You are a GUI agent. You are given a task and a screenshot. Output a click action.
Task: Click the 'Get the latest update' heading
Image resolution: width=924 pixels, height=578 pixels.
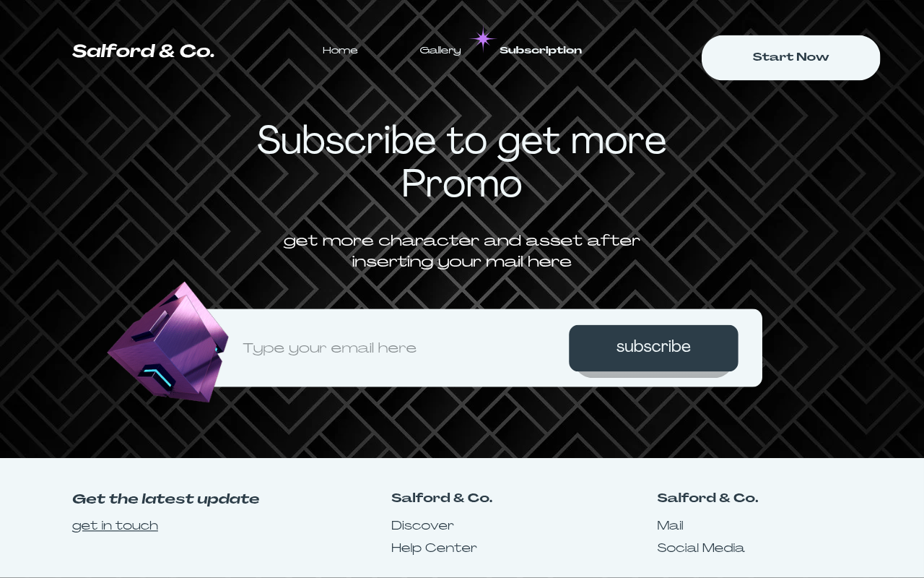(x=165, y=499)
